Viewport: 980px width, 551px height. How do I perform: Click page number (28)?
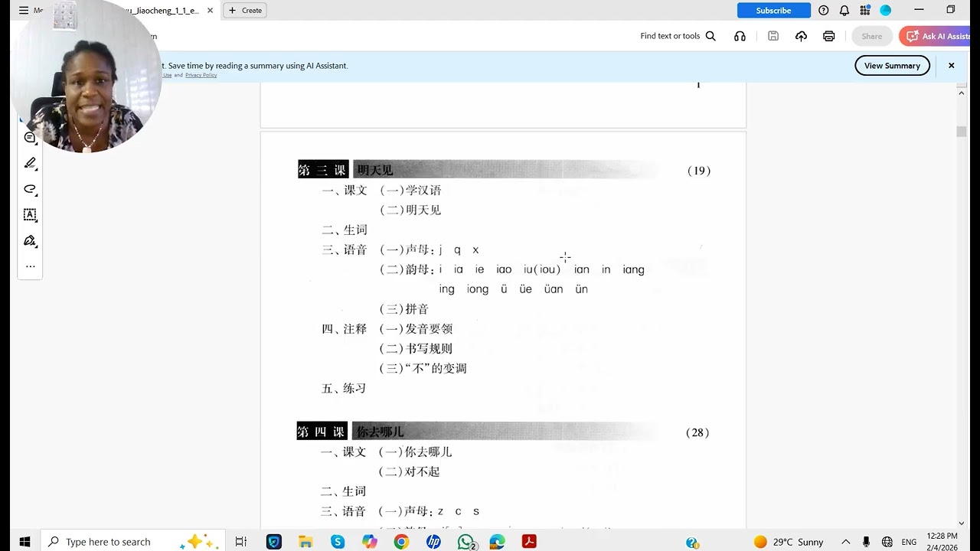click(x=697, y=432)
